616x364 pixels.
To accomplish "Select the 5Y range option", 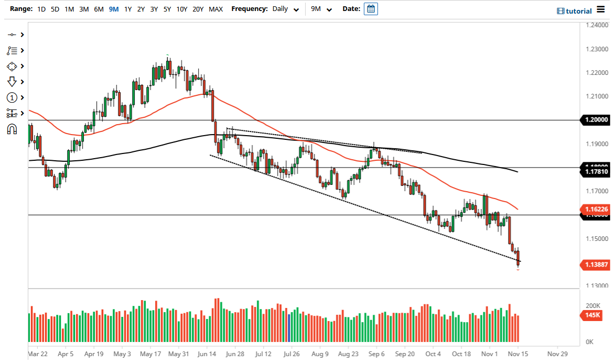I will (x=167, y=9).
